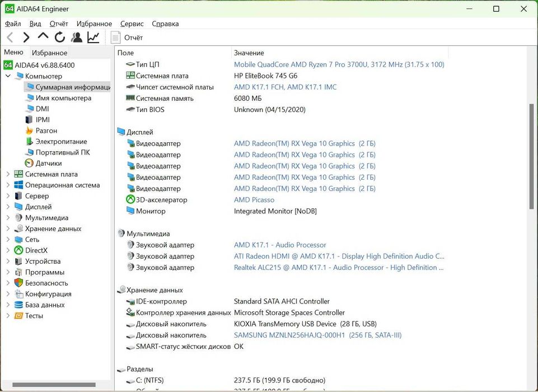
Task: Click the 3D-акселератор row icon
Action: point(130,199)
